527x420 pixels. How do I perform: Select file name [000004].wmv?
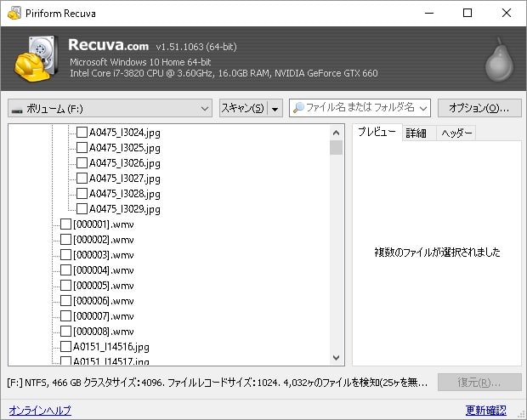(104, 270)
